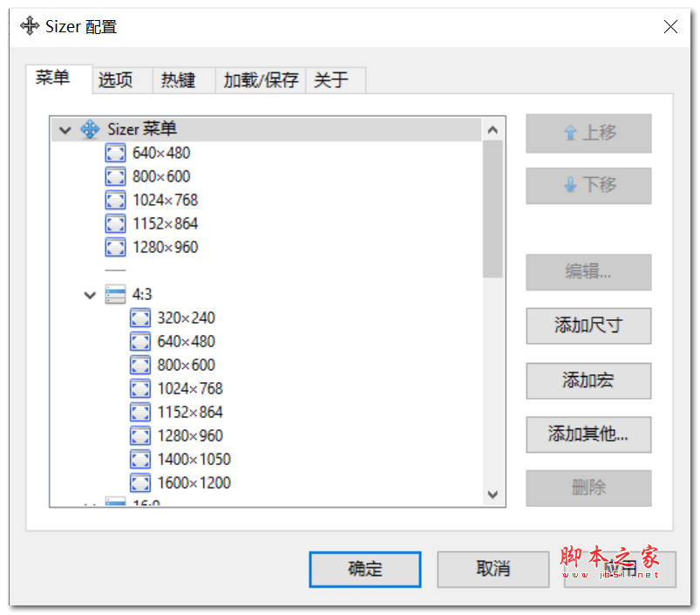Click the resize icon next to 320×240

pos(140,318)
